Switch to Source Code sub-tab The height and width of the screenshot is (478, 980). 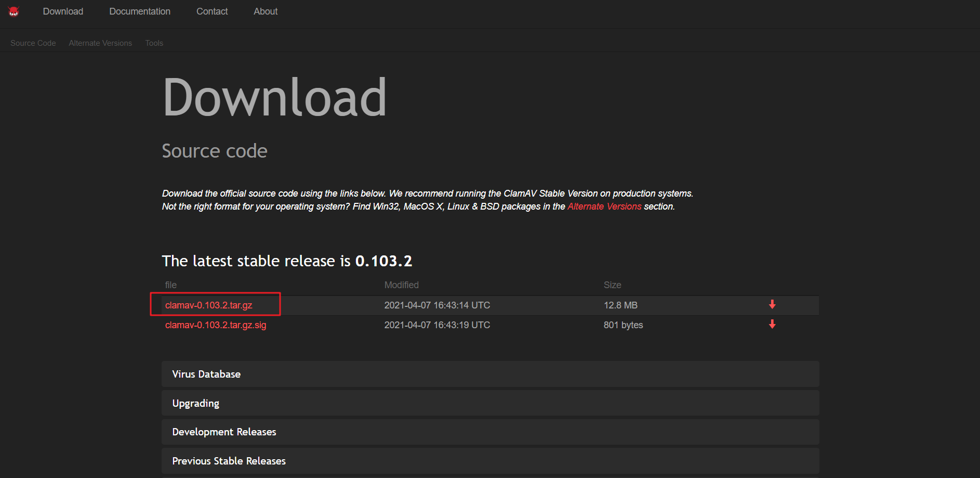tap(33, 43)
